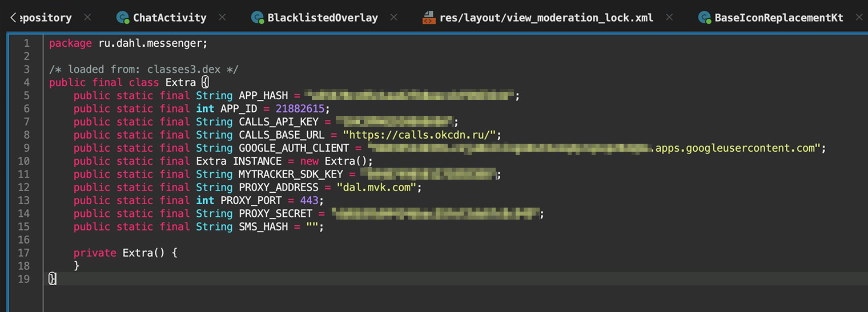This screenshot has width=868, height=312.
Task: Close the ChatActivity tab
Action: coord(223,18)
